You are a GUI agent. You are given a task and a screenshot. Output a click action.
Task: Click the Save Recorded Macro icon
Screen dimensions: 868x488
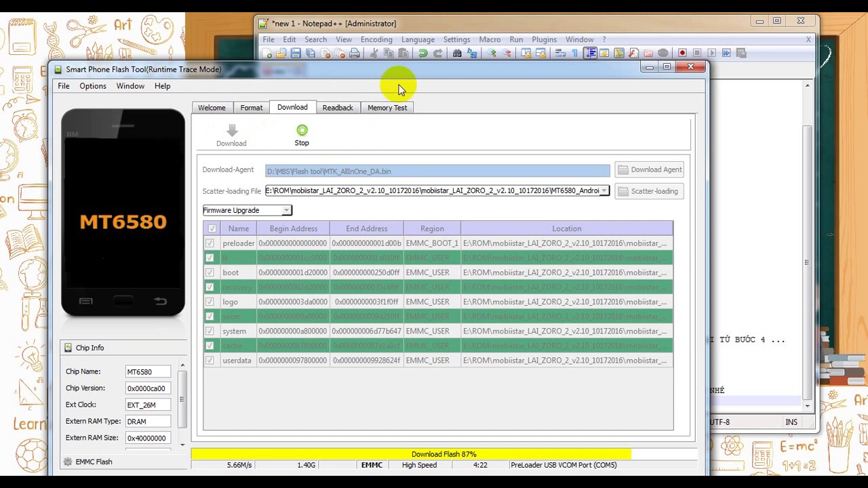[x=741, y=53]
